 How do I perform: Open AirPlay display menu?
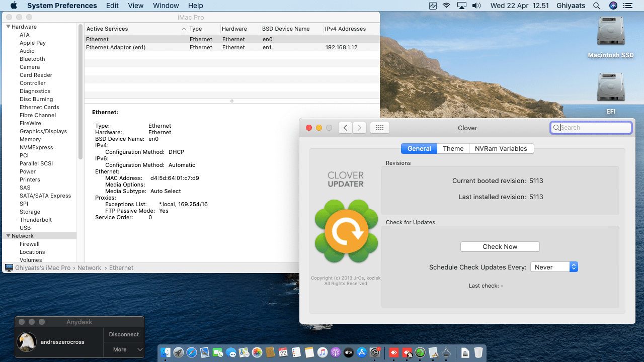pos(461,6)
